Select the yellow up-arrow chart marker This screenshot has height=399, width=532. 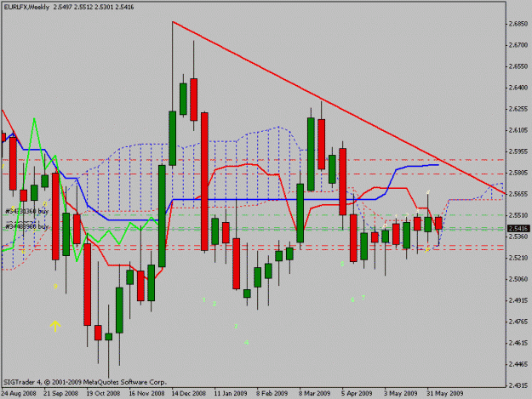(55, 326)
